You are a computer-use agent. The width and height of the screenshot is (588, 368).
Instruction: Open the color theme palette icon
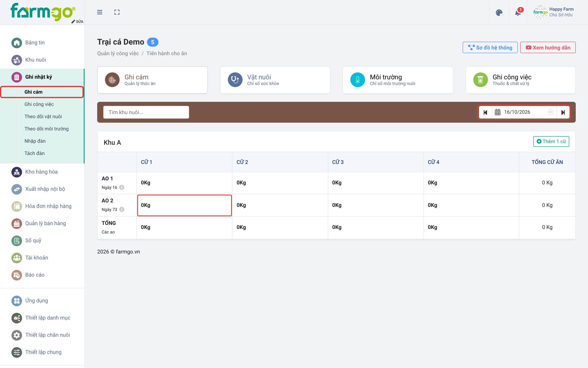499,12
